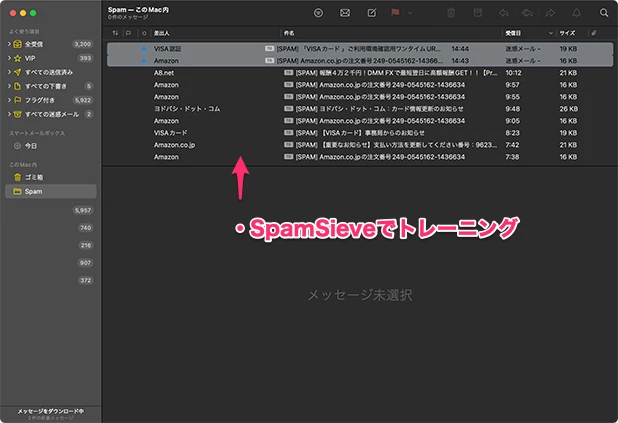This screenshot has height=423, width=618.
Task: Open the A8.net spam message
Action: point(164,73)
